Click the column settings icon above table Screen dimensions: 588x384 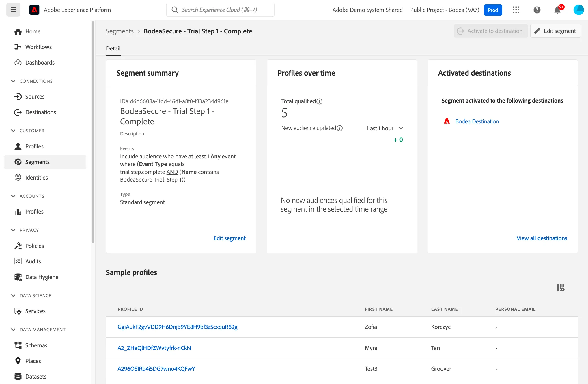coord(561,287)
